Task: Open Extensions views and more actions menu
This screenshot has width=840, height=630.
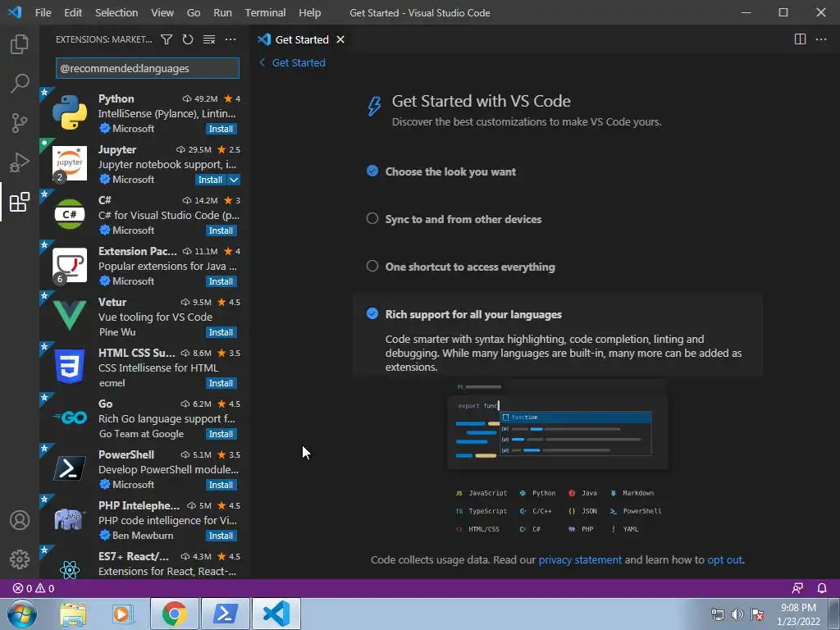Action: [231, 39]
